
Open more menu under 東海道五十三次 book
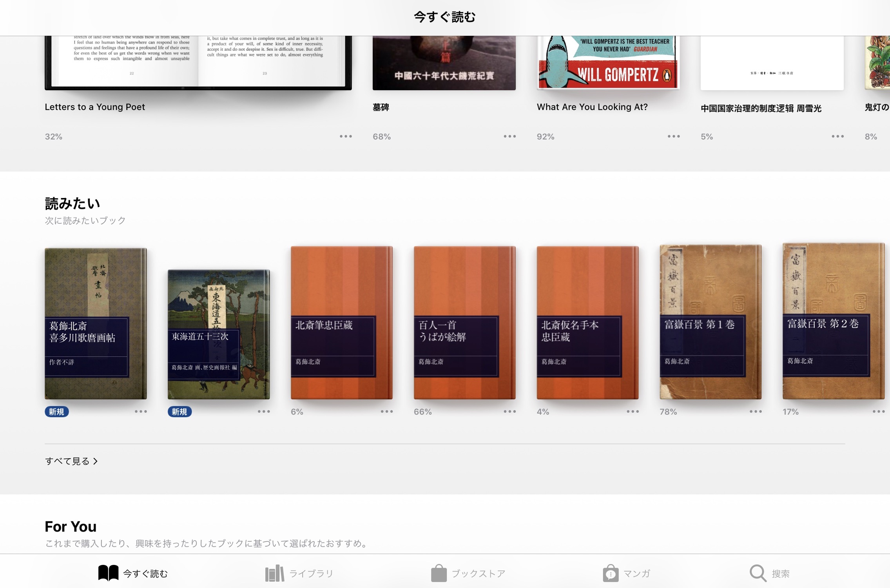click(264, 412)
